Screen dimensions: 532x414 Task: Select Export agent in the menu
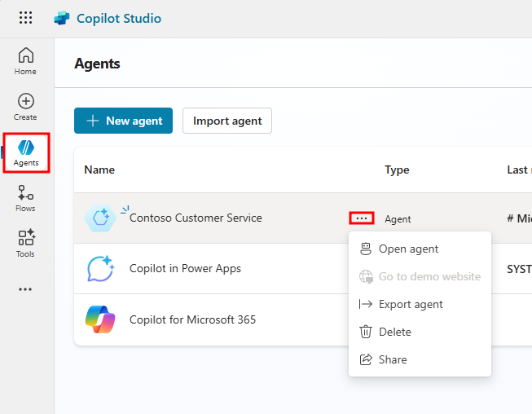point(411,305)
